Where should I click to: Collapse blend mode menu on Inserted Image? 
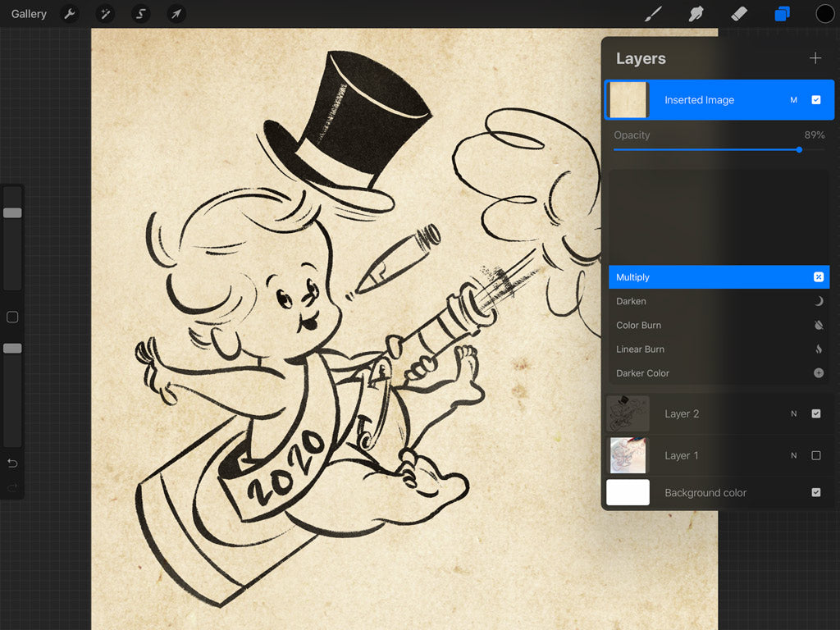pos(793,100)
